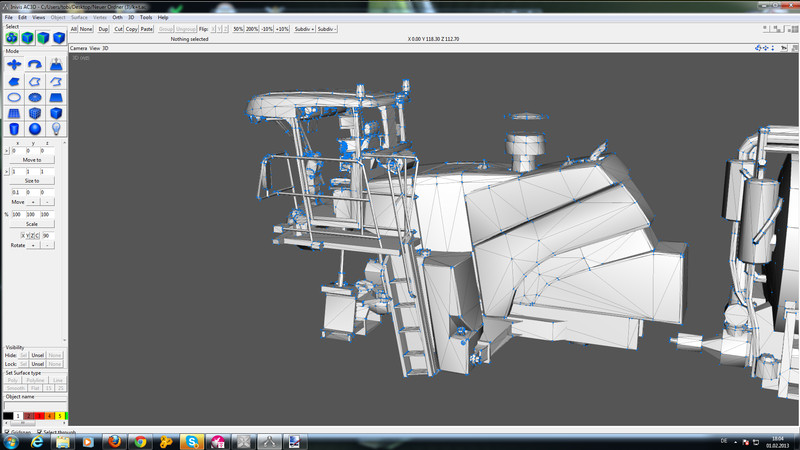Activate the Extrude mode tool
Screen dimensions: 800x450
pyautogui.click(x=56, y=64)
